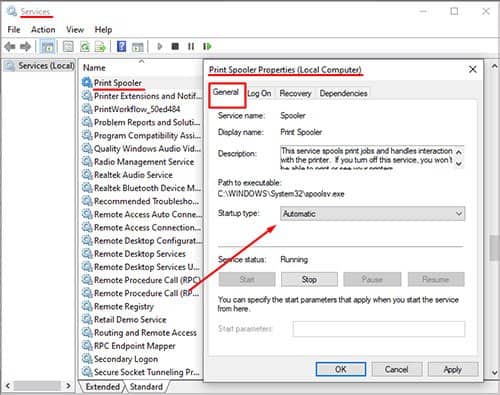
Task: Open Properties toolbar icon
Action: (68, 46)
